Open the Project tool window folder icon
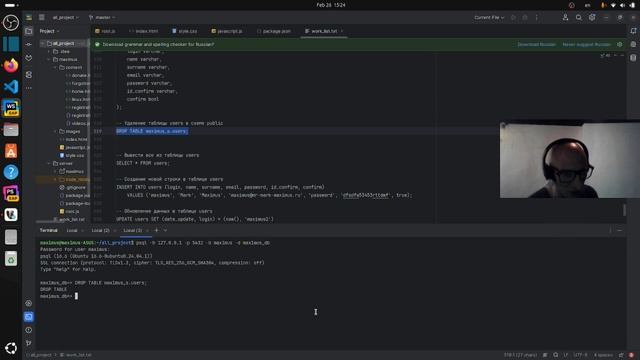The height and width of the screenshot is (360, 640). pos(29,31)
